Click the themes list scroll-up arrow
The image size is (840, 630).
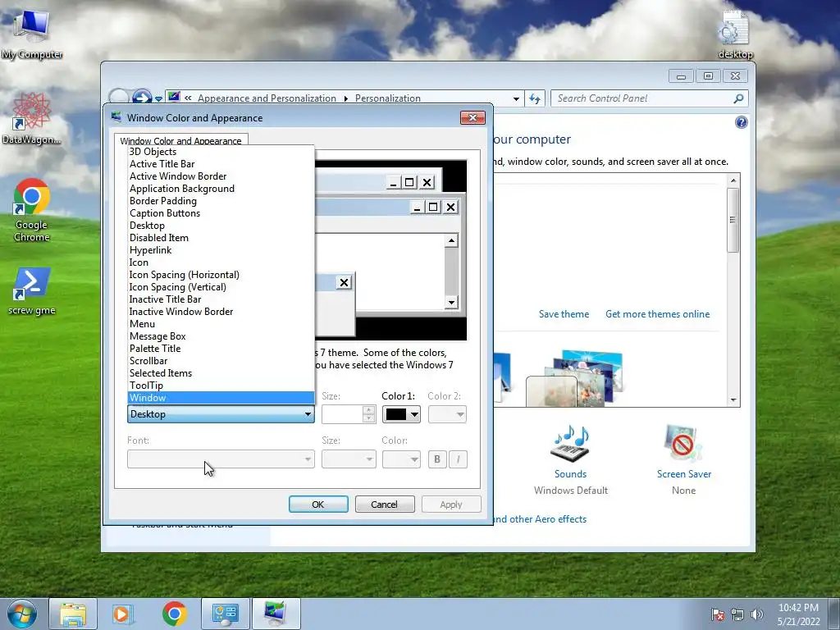coord(733,180)
